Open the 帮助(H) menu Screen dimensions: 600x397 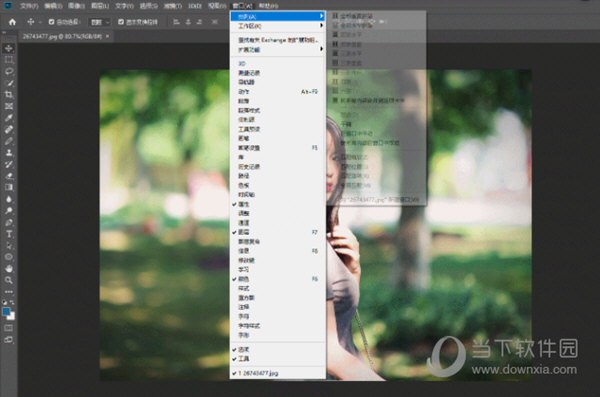269,6
